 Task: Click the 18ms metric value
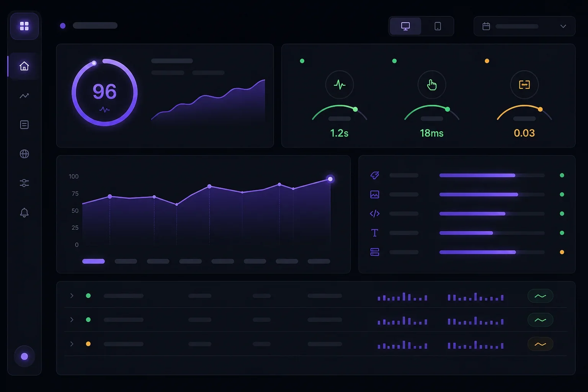click(x=432, y=133)
